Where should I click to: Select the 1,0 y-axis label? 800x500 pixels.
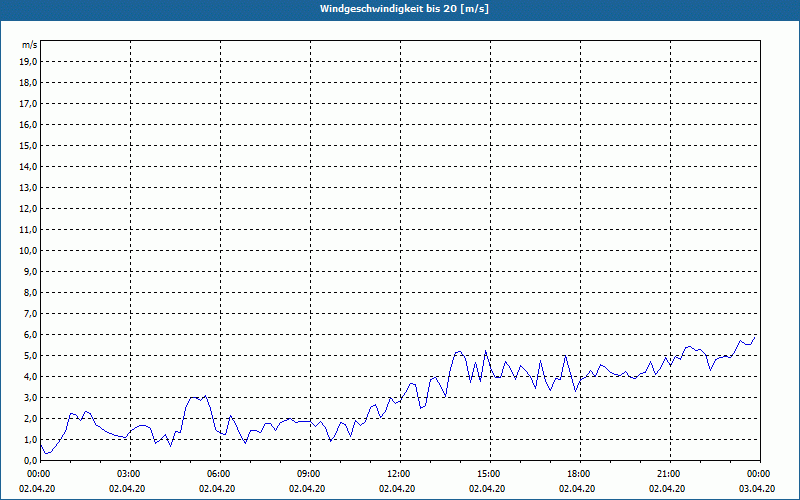coord(31,439)
